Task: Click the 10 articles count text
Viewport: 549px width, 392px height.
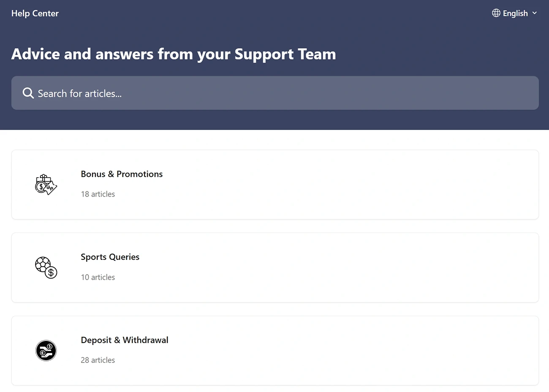Action: pyautogui.click(x=98, y=277)
